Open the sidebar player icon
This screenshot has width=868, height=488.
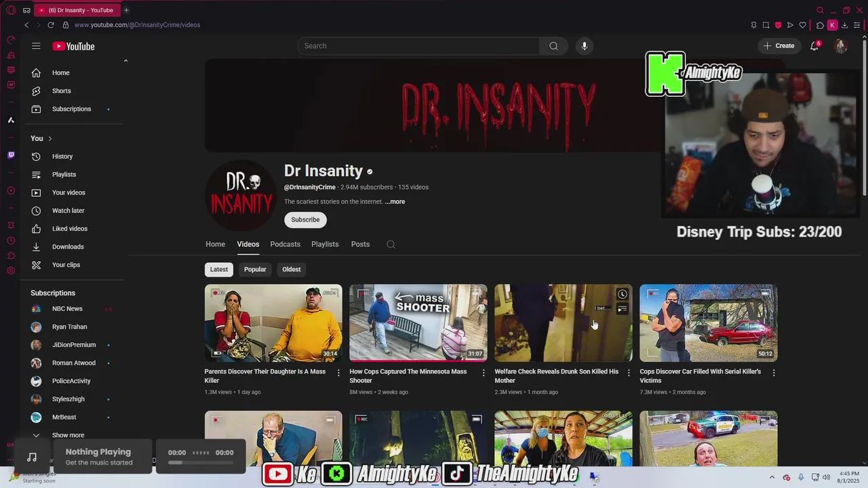coord(11,190)
